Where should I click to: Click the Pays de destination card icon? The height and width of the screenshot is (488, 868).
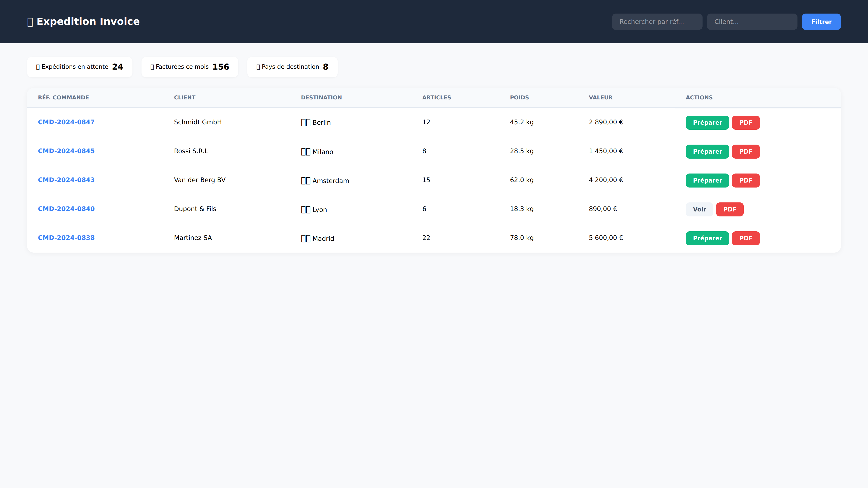pyautogui.click(x=258, y=67)
